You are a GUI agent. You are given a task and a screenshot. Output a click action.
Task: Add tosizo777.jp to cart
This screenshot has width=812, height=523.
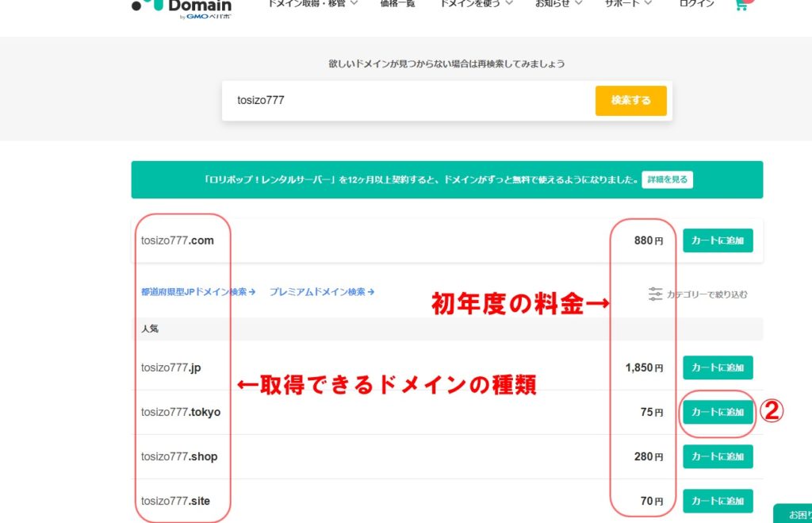pos(718,367)
